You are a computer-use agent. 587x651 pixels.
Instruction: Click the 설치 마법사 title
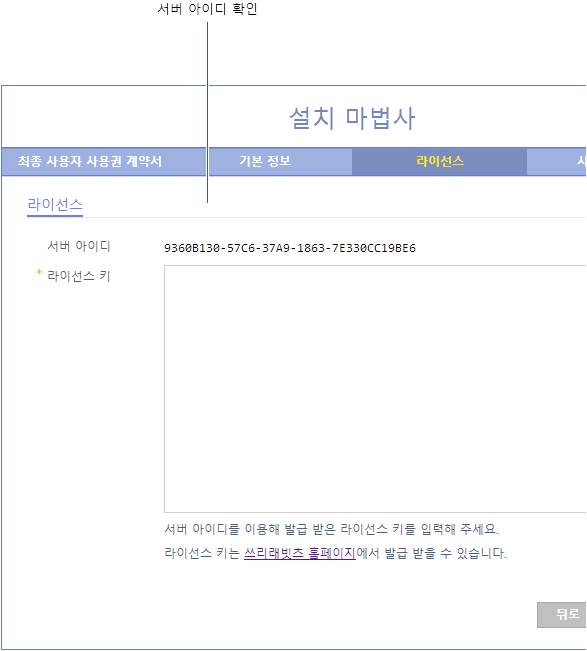pos(352,118)
